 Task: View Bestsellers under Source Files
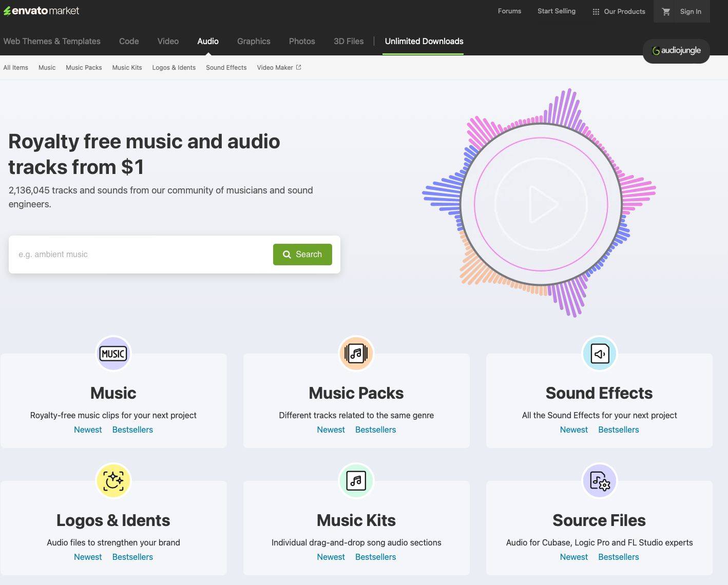point(618,557)
